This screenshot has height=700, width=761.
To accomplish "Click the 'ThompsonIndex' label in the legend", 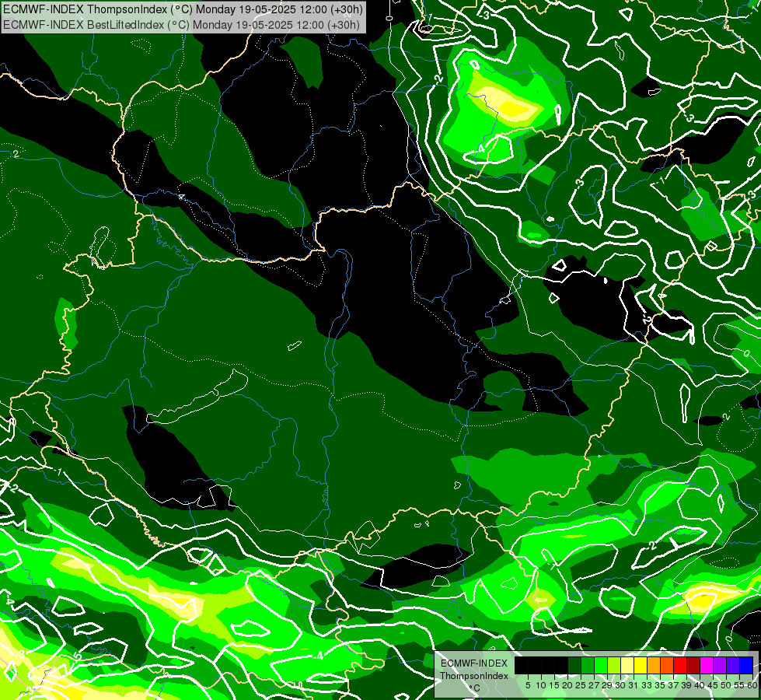I will click(x=474, y=676).
